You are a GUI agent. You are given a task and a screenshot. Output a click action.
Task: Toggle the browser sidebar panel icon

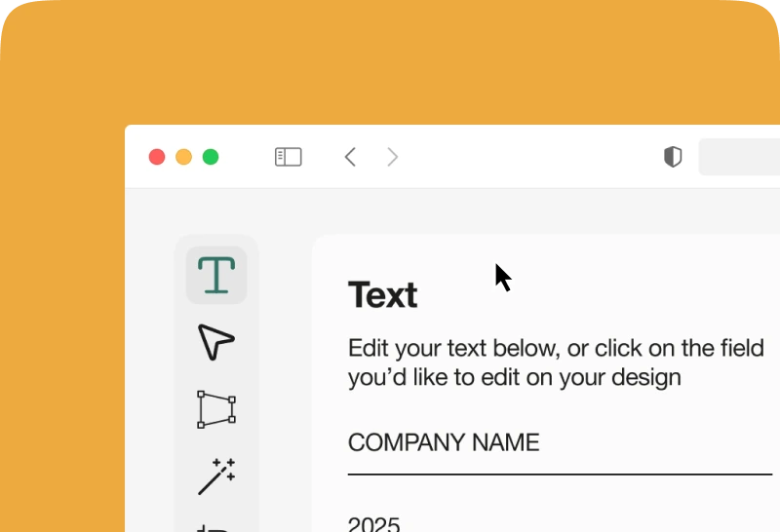[288, 157]
